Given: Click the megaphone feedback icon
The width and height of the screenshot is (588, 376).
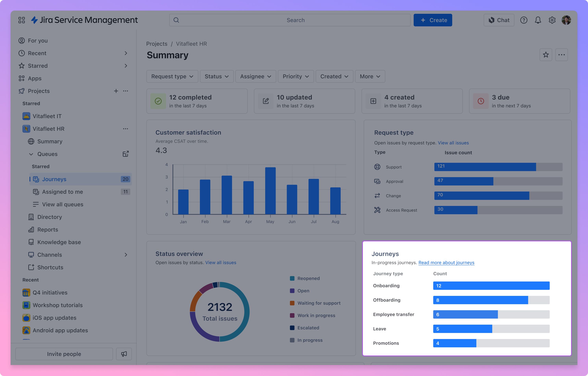Looking at the screenshot, I should 124,354.
